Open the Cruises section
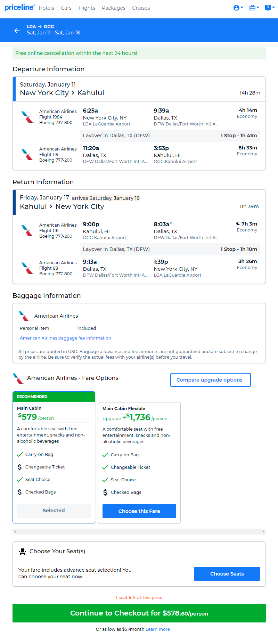Image resolution: width=278 pixels, height=644 pixels. [141, 8]
